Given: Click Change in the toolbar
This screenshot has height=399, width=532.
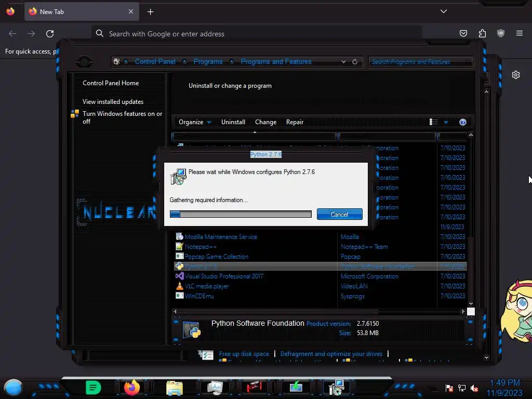Looking at the screenshot, I should coord(265,122).
